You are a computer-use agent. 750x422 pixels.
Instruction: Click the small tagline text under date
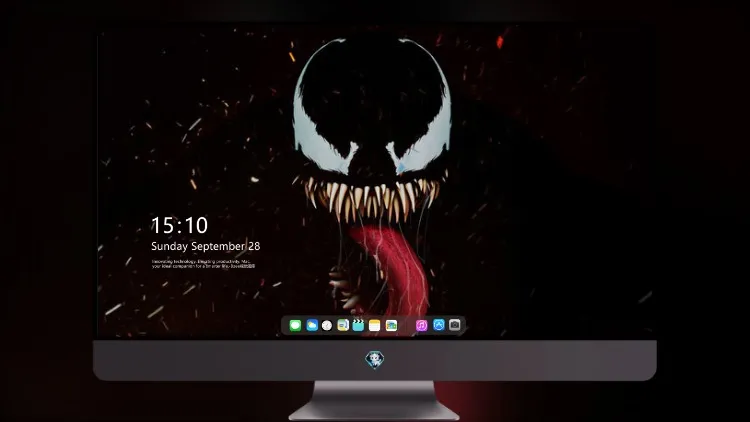pos(203,264)
